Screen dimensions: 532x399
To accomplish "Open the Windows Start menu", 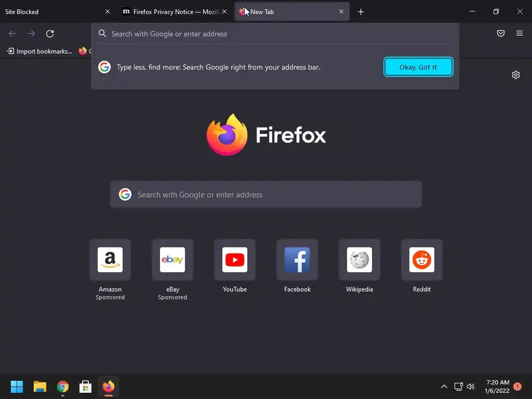I will tap(17, 386).
